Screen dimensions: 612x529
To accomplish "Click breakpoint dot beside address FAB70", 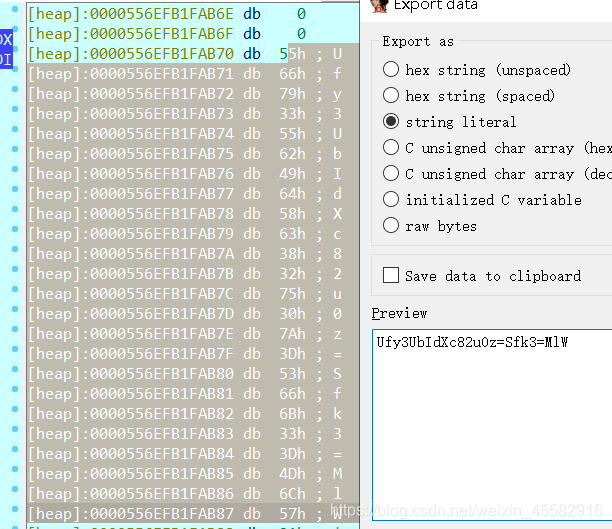I will click(x=15, y=49).
